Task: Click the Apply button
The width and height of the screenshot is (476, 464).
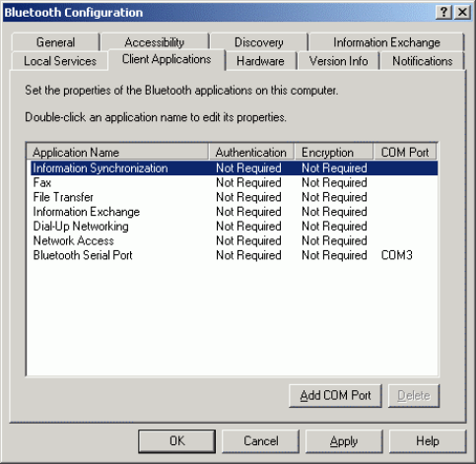Action: [x=344, y=441]
